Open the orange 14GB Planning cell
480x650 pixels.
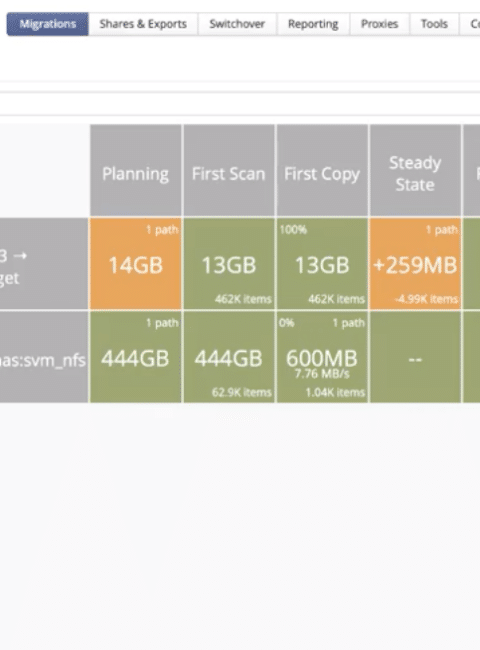coord(136,264)
